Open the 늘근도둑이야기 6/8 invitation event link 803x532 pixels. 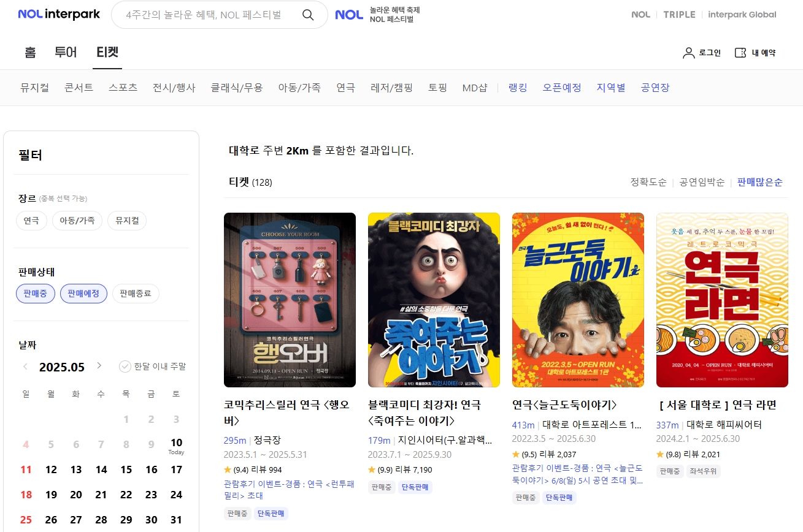click(577, 473)
